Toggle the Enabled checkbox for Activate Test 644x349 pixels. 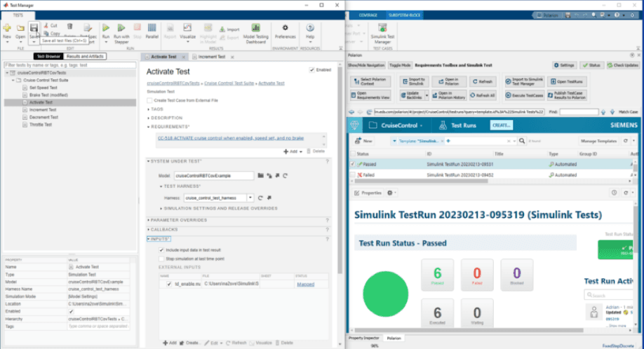[312, 70]
